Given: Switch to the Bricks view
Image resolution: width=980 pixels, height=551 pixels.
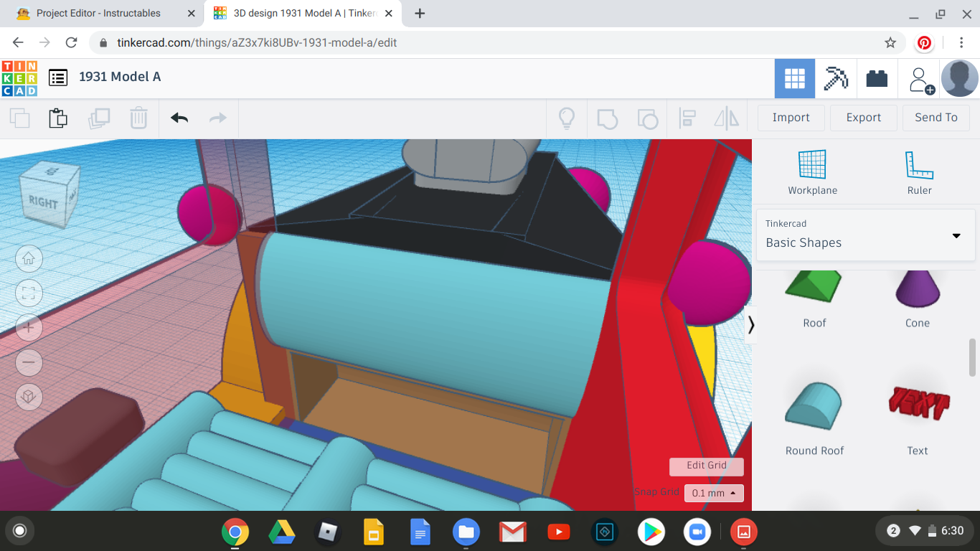Looking at the screenshot, I should (877, 78).
